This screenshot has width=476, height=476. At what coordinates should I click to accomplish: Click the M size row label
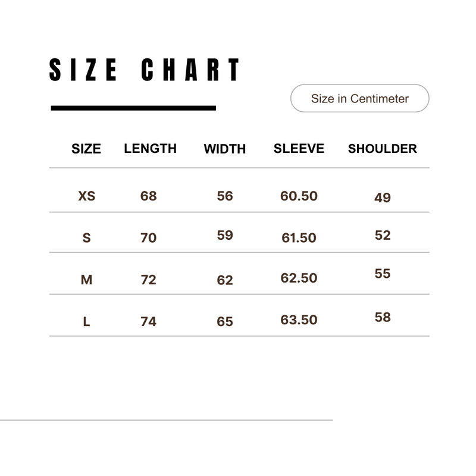tap(86, 279)
